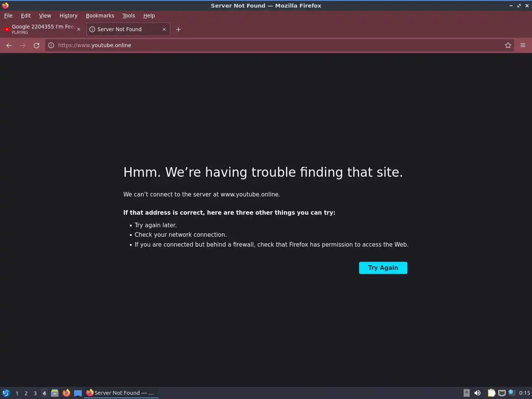Open the History menu

68,16
